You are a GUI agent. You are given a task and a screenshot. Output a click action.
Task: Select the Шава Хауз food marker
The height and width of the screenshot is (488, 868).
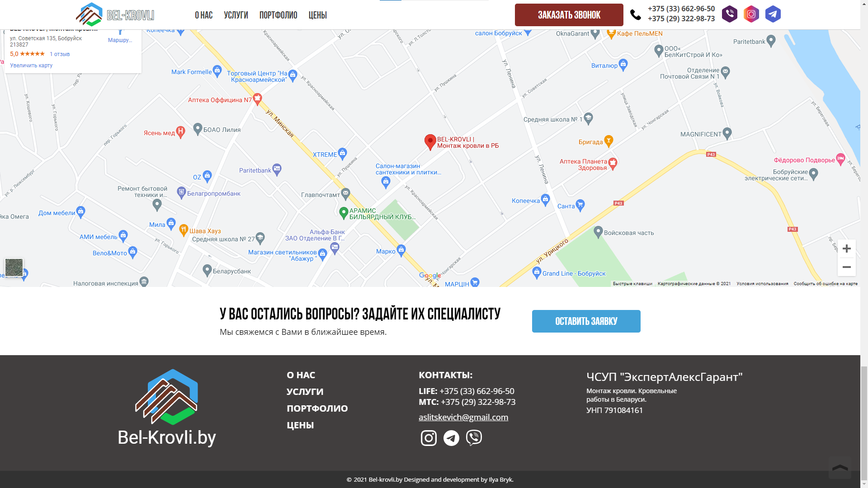(x=184, y=230)
